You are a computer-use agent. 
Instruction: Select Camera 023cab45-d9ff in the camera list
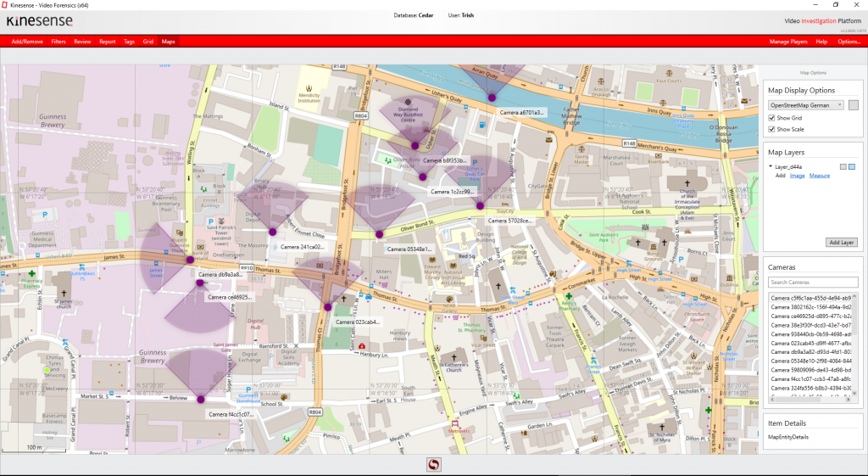tap(810, 343)
